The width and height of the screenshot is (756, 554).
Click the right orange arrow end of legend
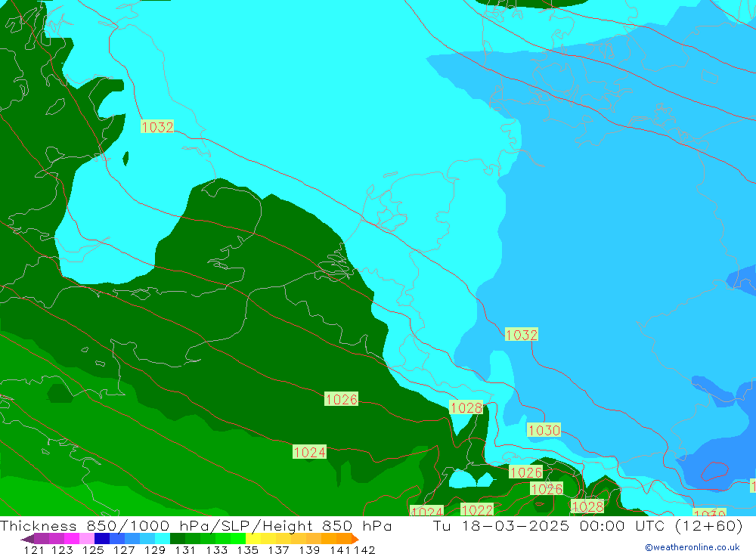(x=355, y=539)
